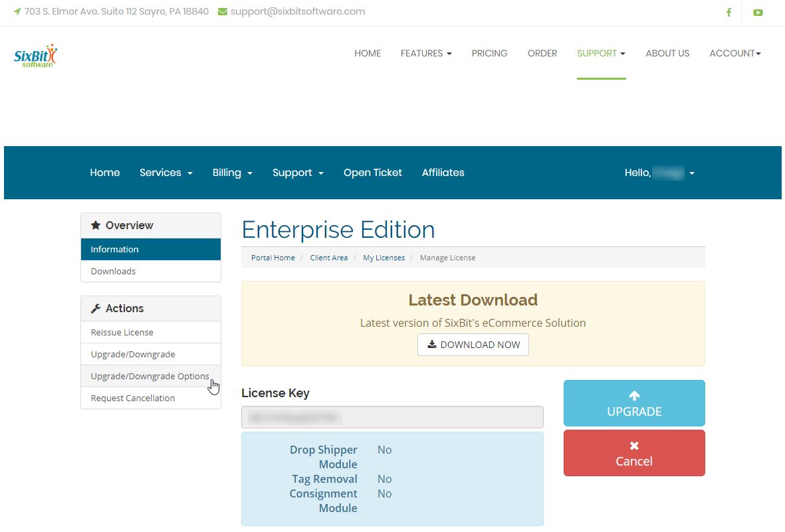This screenshot has height=532, width=785.
Task: Select Information in the Overview panel
Action: point(151,249)
